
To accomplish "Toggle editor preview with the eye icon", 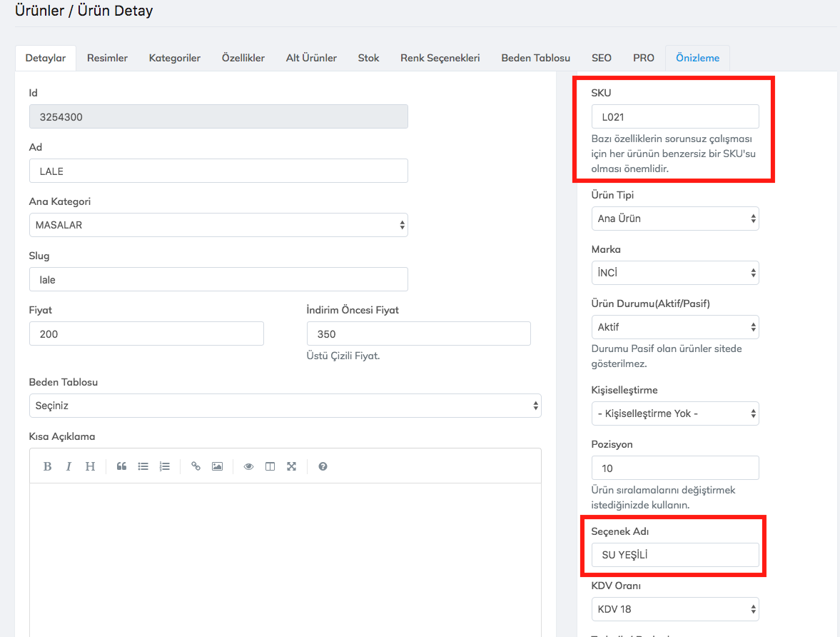I will [248, 466].
